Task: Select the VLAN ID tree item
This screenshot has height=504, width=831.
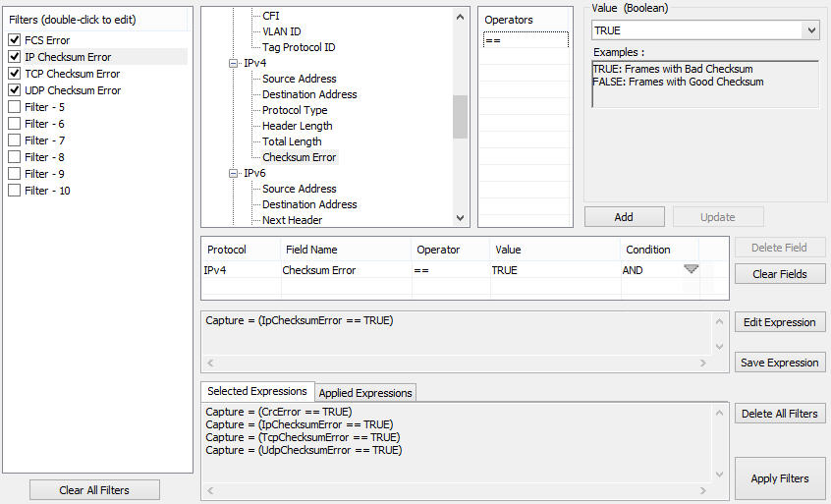Action: [x=281, y=31]
